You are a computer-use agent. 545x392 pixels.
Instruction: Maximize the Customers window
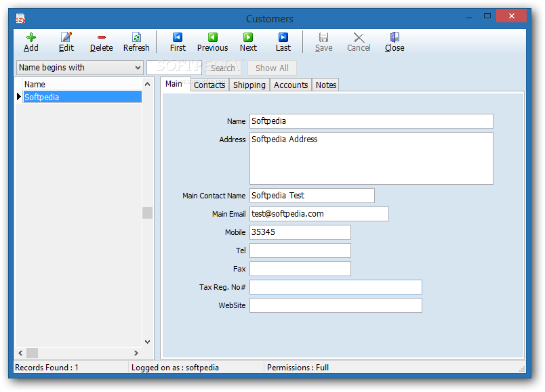487,16
